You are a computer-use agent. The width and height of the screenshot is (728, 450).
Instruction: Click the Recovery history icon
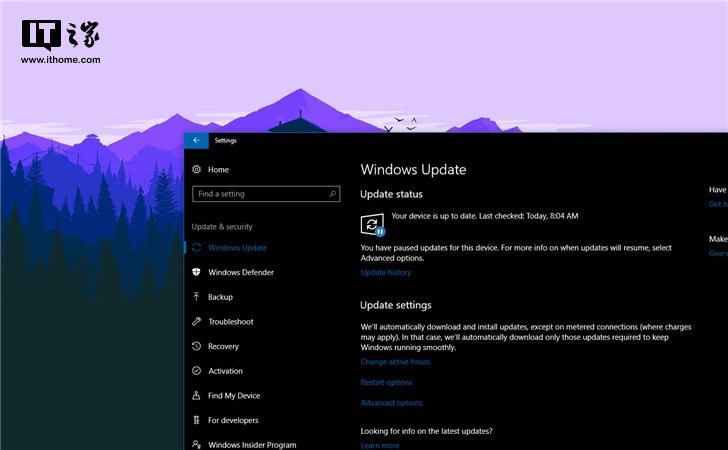[x=196, y=346]
